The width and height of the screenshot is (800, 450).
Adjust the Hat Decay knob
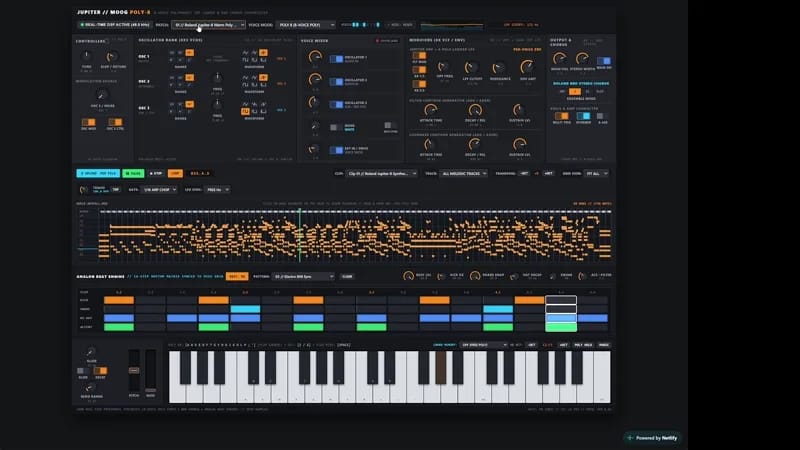coord(514,276)
